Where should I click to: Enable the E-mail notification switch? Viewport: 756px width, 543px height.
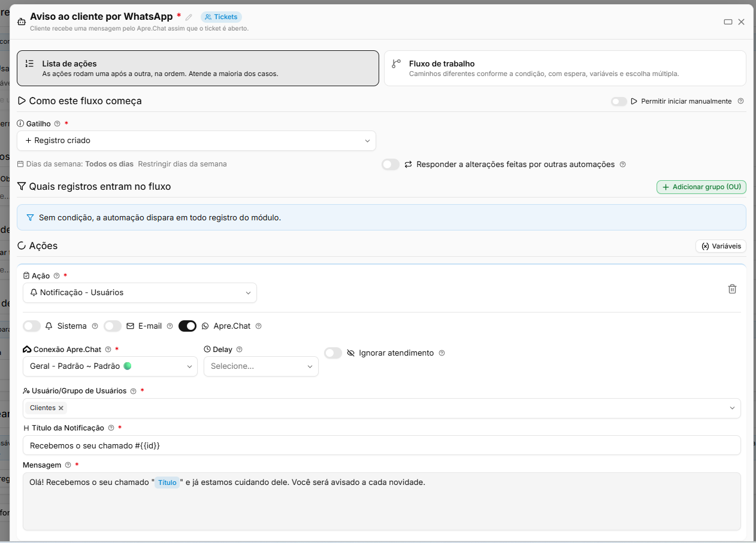click(113, 326)
